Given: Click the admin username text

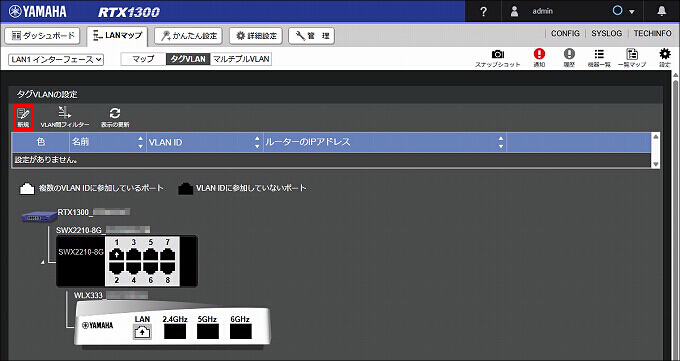Looking at the screenshot, I should 543,12.
